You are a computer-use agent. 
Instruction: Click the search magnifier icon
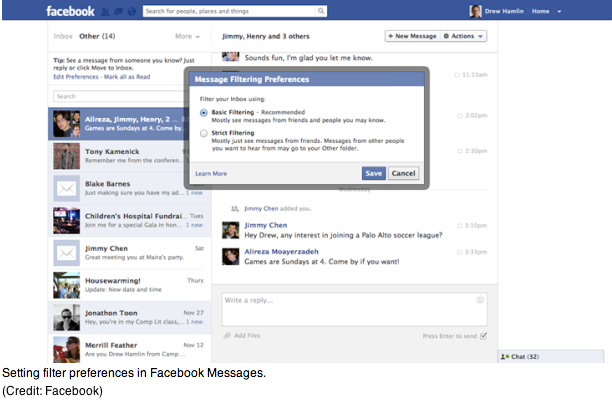tap(321, 11)
